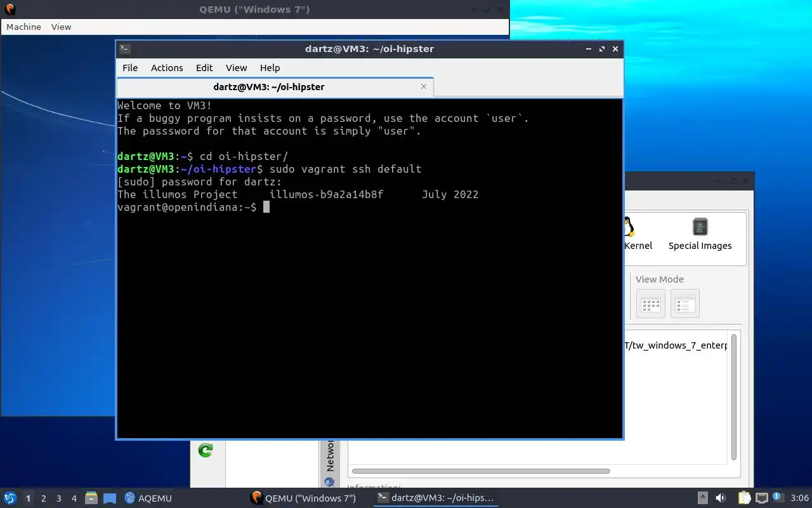This screenshot has width=812, height=508.
Task: Switch AQEMU view mode to list view
Action: point(685,304)
